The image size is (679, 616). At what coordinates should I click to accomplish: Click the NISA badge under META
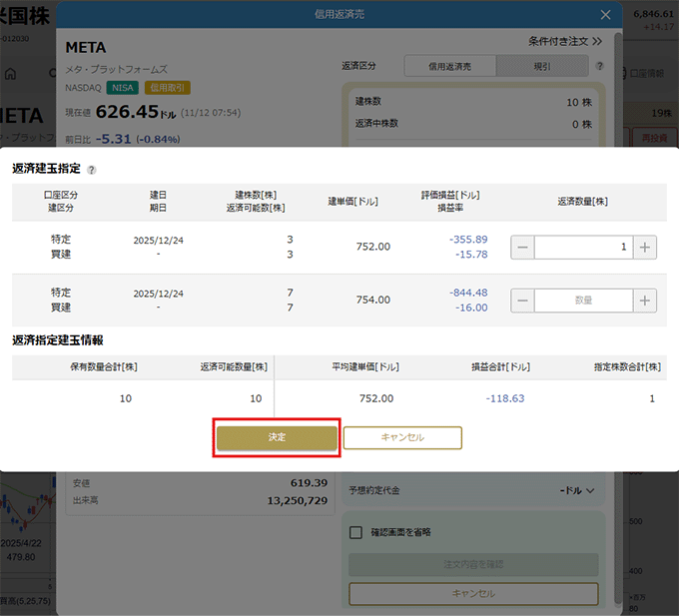122,88
